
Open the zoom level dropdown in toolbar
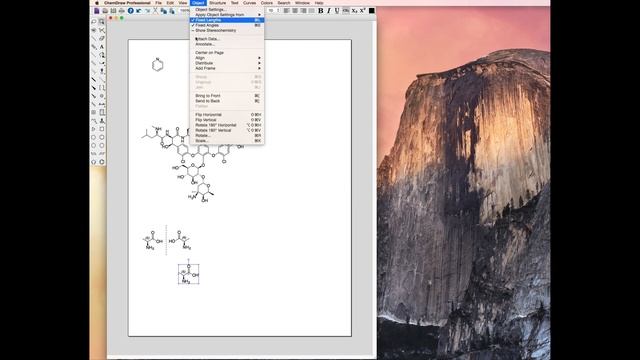[x=185, y=11]
